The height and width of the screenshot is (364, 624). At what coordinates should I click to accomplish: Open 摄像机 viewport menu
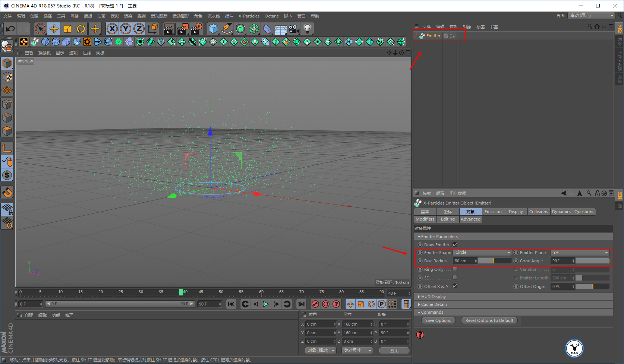pos(44,53)
